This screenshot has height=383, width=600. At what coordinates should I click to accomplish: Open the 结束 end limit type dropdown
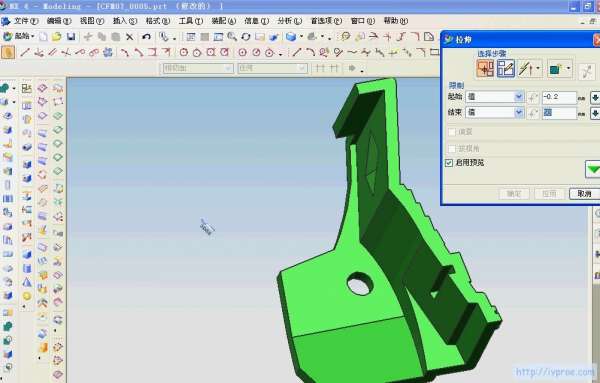[x=494, y=112]
